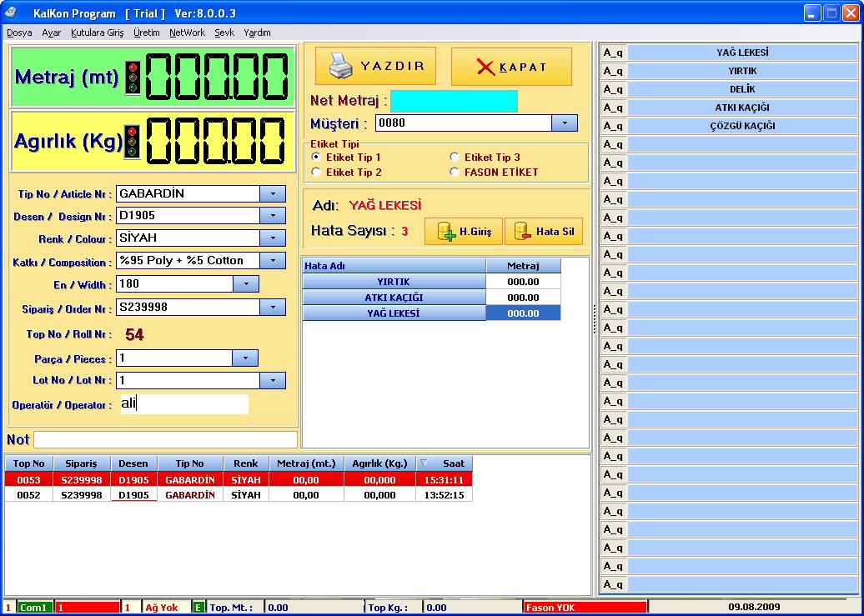The width and height of the screenshot is (864, 616).
Task: Click the KalKon app icon in title bar
Action: click(x=11, y=13)
